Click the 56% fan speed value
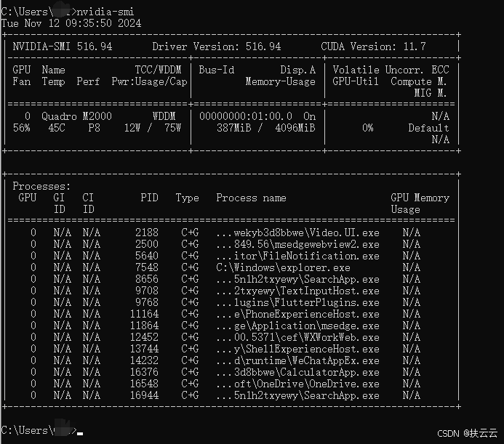This screenshot has width=504, height=444. pos(22,128)
